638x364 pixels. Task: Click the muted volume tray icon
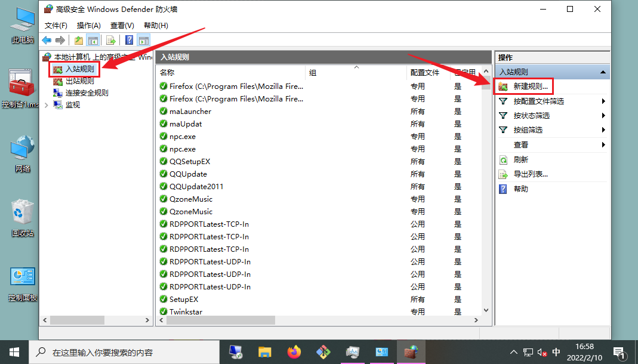coord(541,352)
